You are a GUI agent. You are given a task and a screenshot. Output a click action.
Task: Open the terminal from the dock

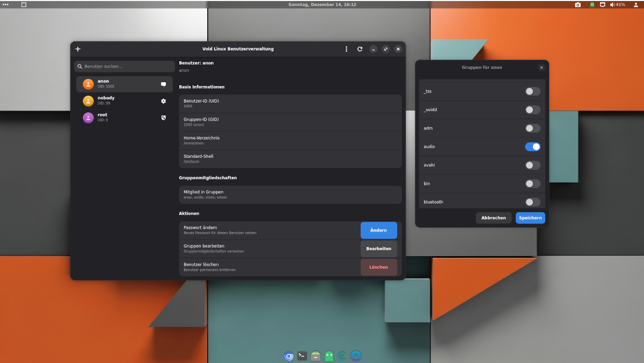click(302, 355)
